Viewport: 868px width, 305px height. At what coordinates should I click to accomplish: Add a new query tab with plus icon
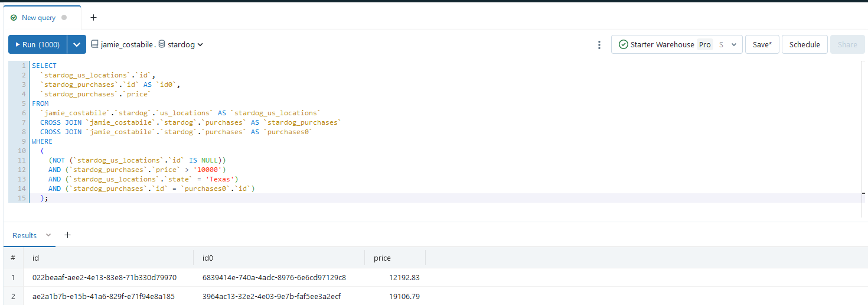[x=93, y=17]
